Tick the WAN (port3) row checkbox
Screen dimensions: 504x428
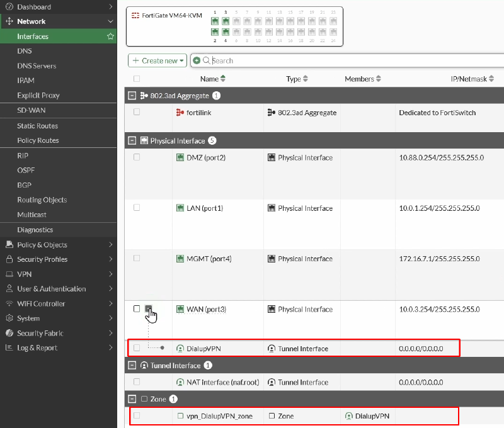coord(137,308)
